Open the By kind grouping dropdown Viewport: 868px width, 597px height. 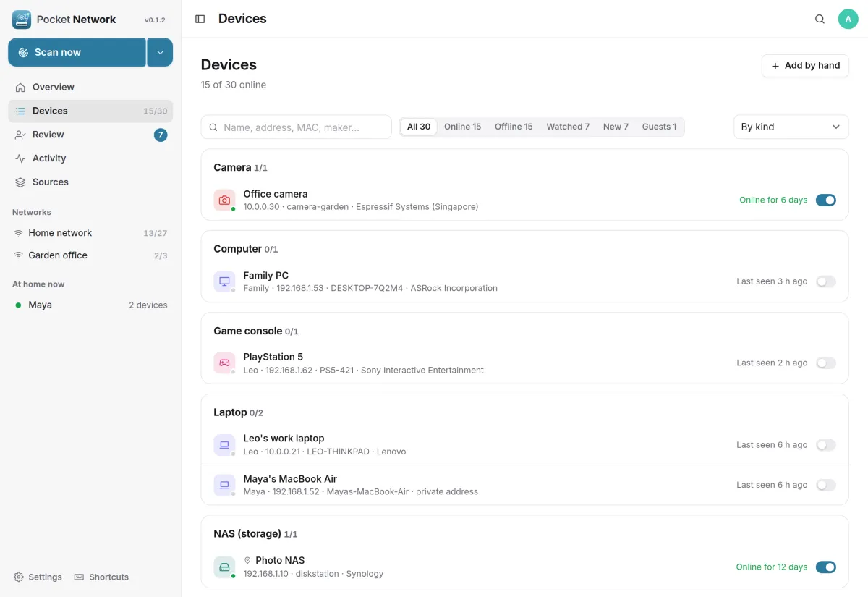(791, 127)
